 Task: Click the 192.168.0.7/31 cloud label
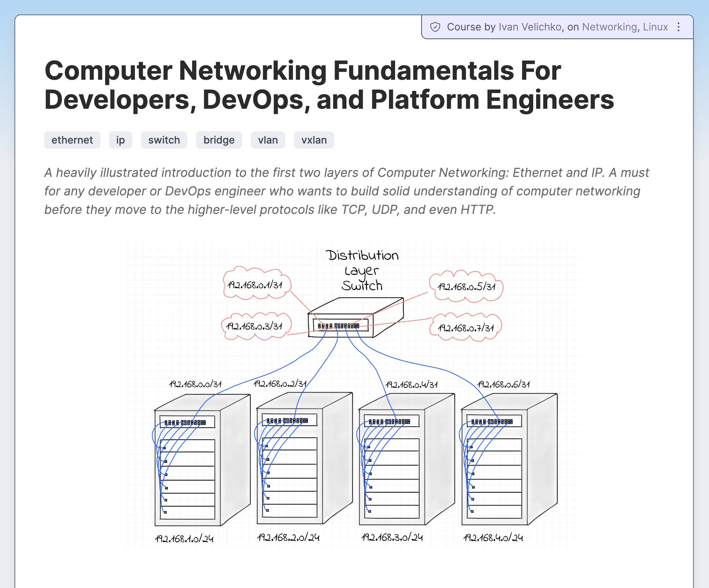coord(466,328)
